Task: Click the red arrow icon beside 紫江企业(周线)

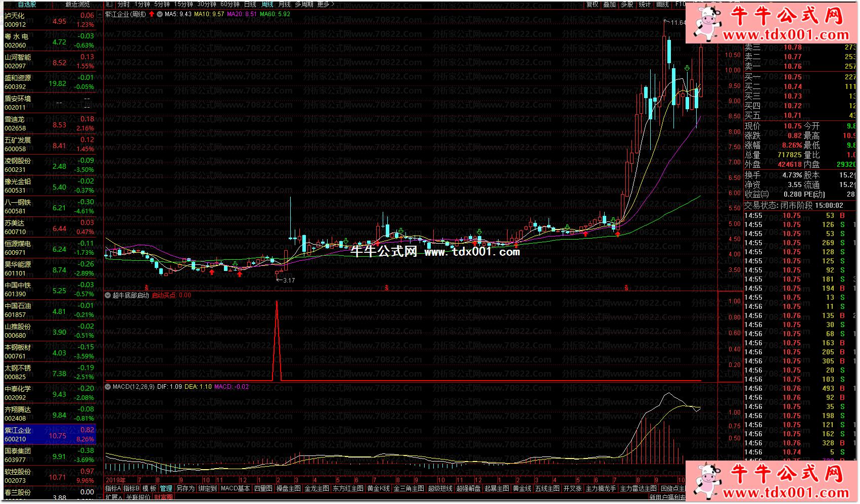Action: (x=152, y=14)
